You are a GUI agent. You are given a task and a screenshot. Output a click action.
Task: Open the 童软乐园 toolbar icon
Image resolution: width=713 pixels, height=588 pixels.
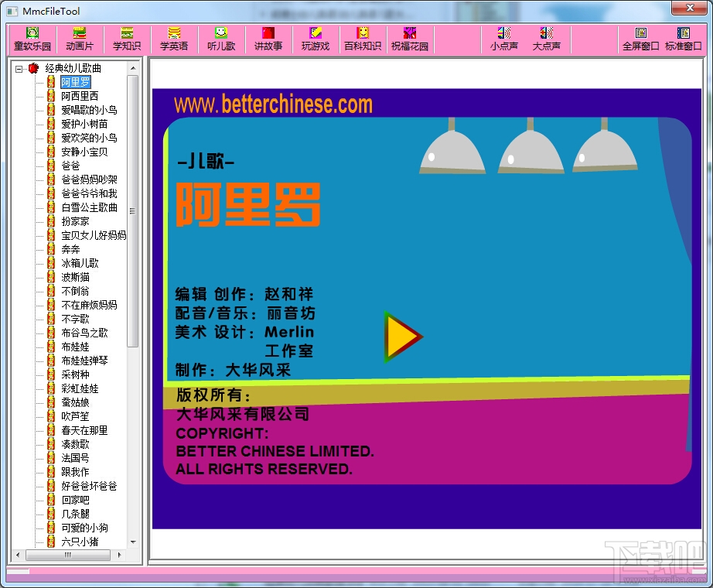[x=32, y=39]
